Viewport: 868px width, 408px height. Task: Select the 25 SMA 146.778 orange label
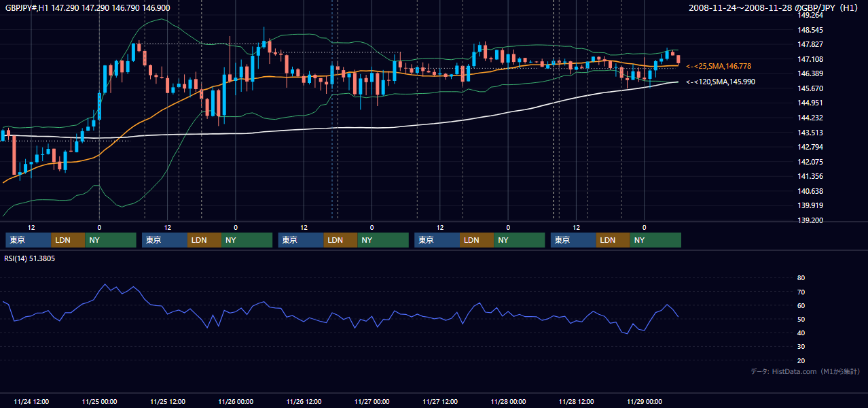(x=719, y=67)
